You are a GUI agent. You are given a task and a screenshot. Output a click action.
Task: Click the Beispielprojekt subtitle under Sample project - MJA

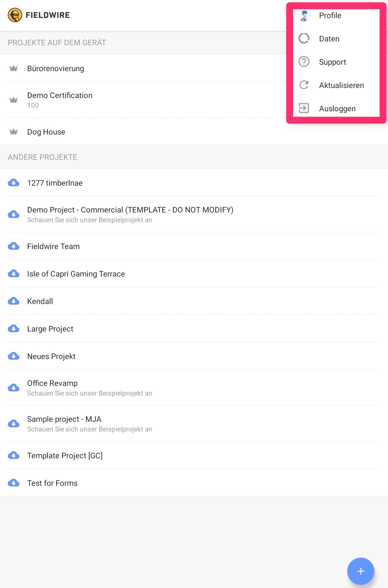90,429
